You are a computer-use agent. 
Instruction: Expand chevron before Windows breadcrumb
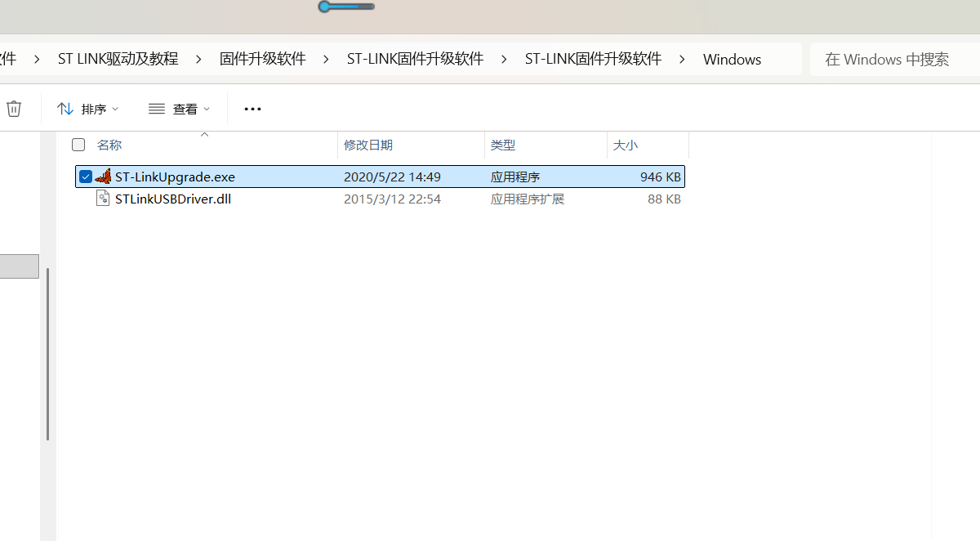tap(682, 59)
